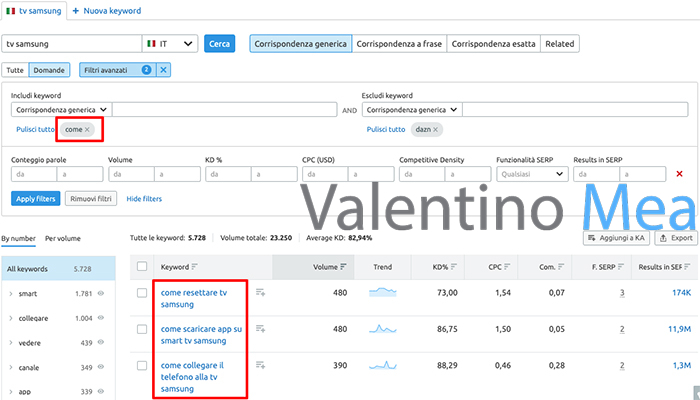This screenshot has height=400, width=700.
Task: Click Apply filters button
Action: coord(36,199)
